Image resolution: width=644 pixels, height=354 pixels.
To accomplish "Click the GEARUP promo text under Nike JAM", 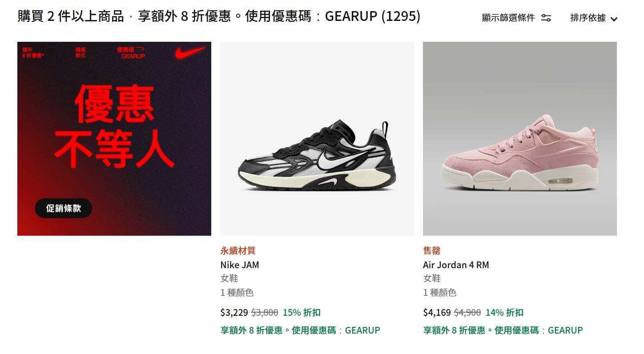I will click(300, 330).
